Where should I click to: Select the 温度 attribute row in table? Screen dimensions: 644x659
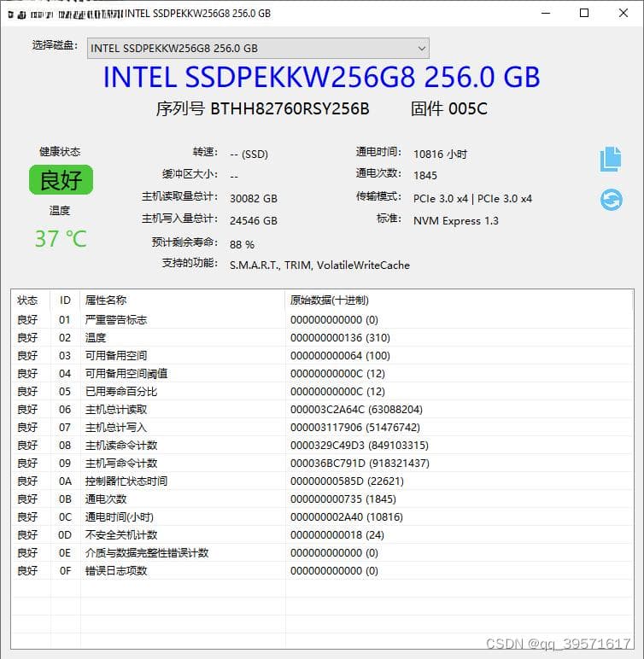[x=322, y=338]
